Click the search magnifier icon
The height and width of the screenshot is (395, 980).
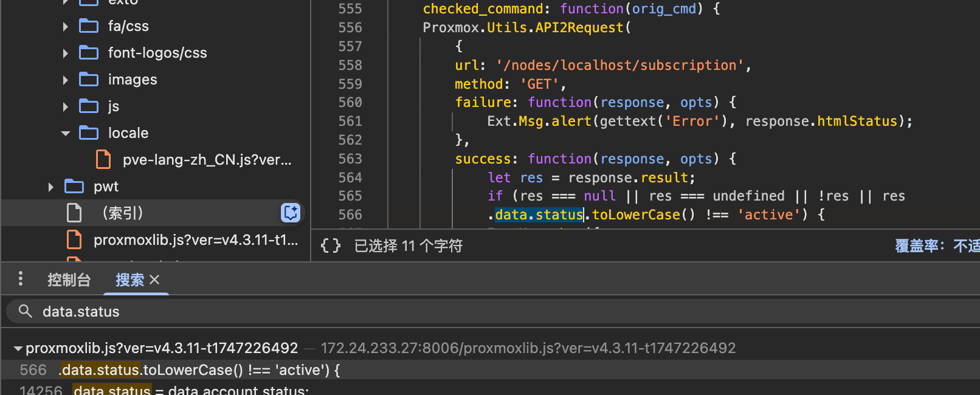point(25,311)
